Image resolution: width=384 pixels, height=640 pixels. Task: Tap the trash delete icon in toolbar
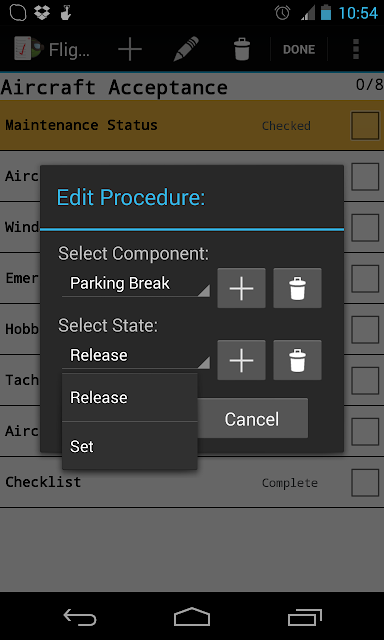(x=242, y=49)
